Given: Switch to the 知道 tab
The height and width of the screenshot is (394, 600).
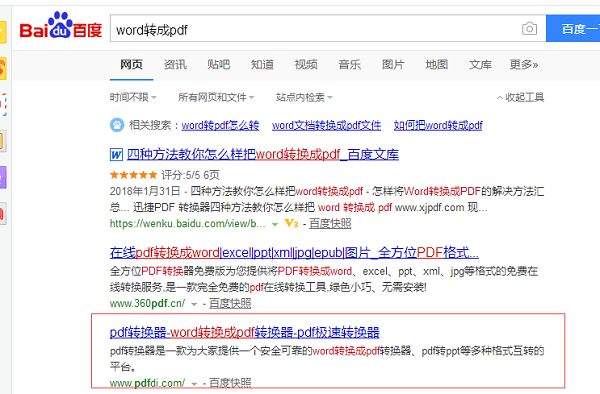Looking at the screenshot, I should pyautogui.click(x=262, y=65).
